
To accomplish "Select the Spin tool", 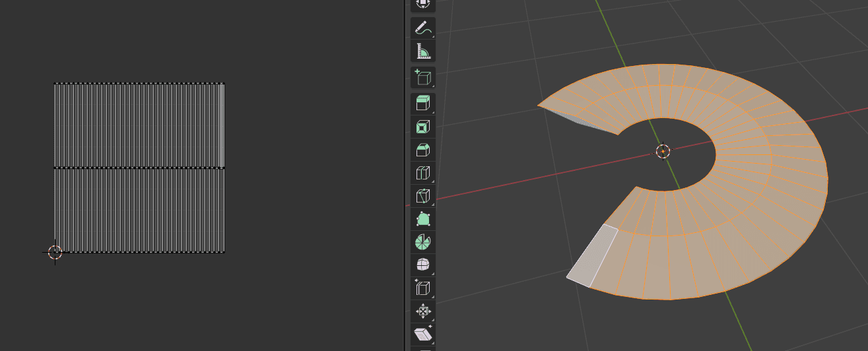I will [x=423, y=242].
